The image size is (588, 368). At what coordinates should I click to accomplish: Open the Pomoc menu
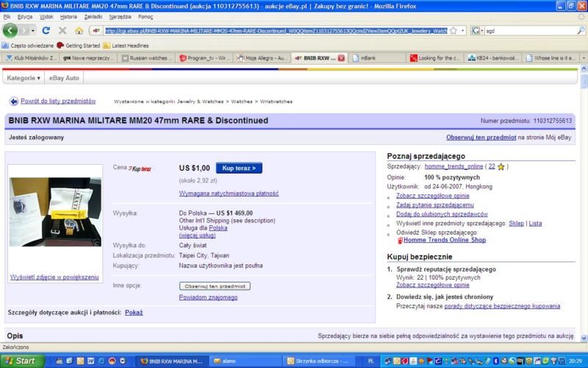(146, 17)
